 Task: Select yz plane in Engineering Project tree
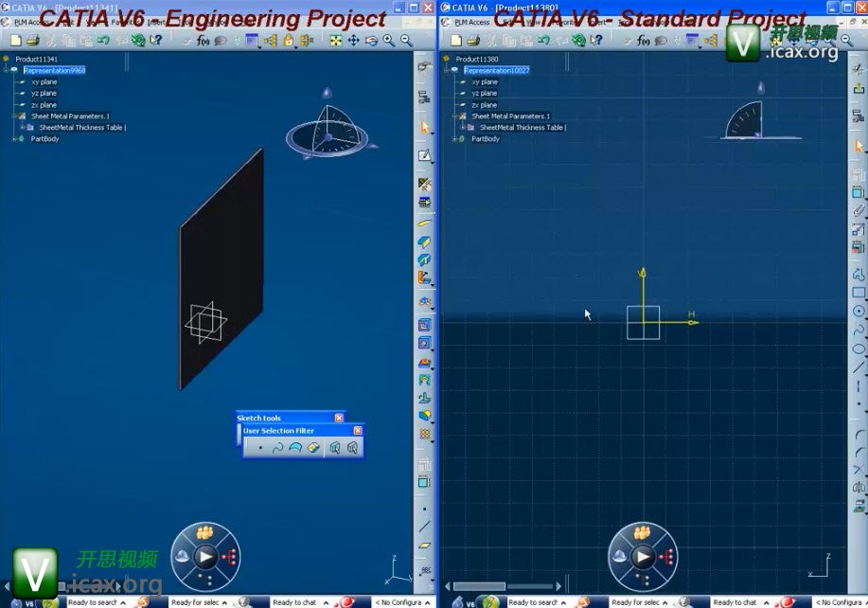coord(44,93)
